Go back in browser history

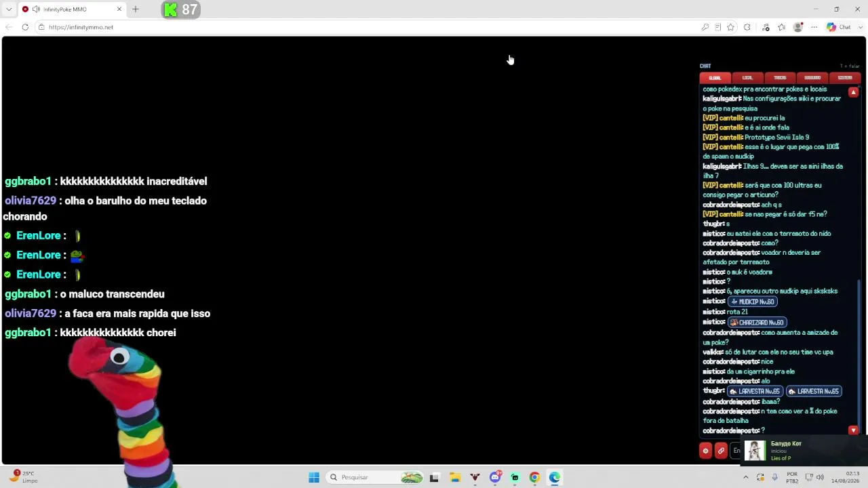pos(9,27)
